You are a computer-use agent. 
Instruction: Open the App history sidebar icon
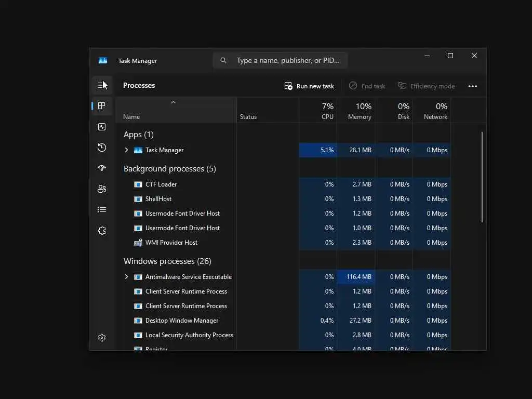tap(101, 148)
